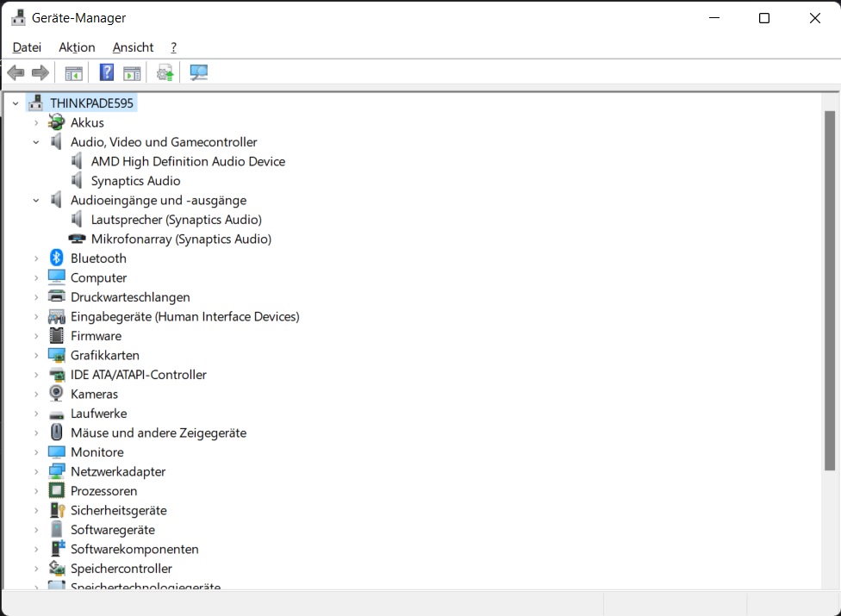Screen dimensions: 841x616
Task: Click the IDE ATA/ATAPI-Controller icon
Action: [x=56, y=374]
